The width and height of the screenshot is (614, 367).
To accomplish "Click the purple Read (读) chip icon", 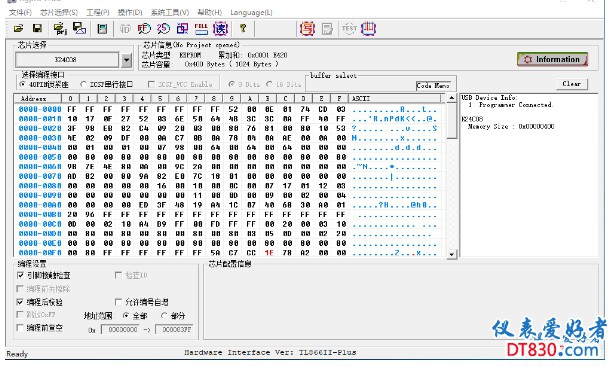I will coord(220,29).
